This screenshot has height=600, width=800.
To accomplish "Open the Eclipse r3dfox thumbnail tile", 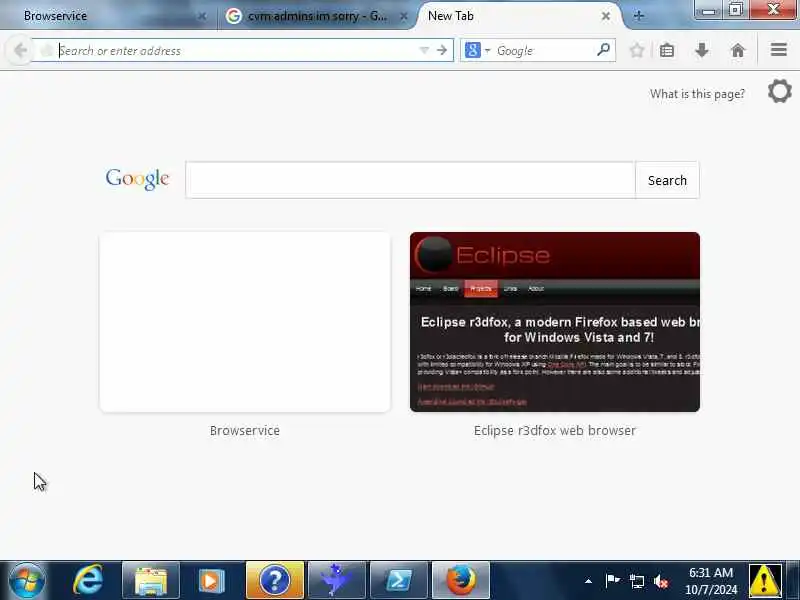I will pos(555,322).
